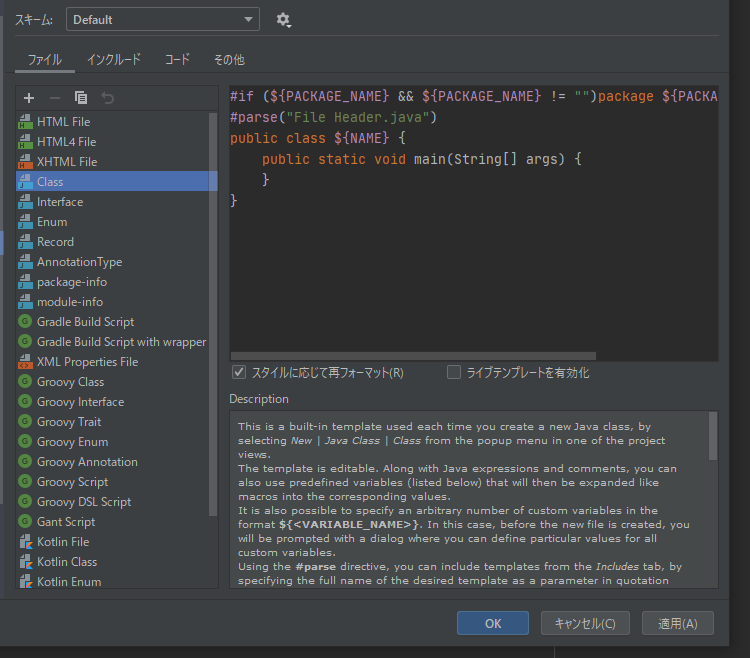Click the HTML File template icon
Image resolution: width=750 pixels, height=658 pixels.
[25, 121]
